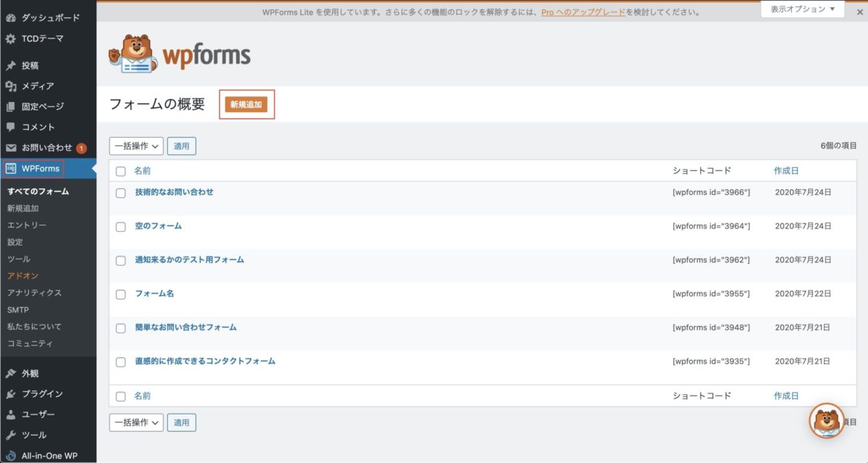Sort by 名前 in the table header

142,170
